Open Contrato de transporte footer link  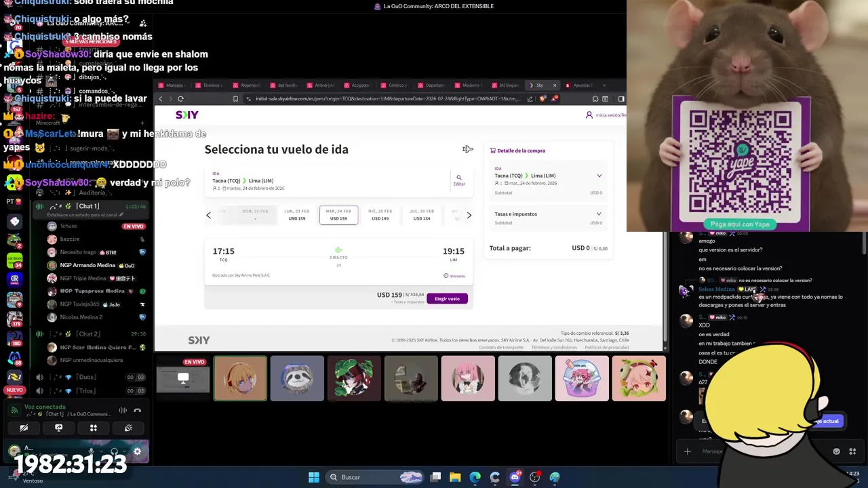click(x=501, y=347)
